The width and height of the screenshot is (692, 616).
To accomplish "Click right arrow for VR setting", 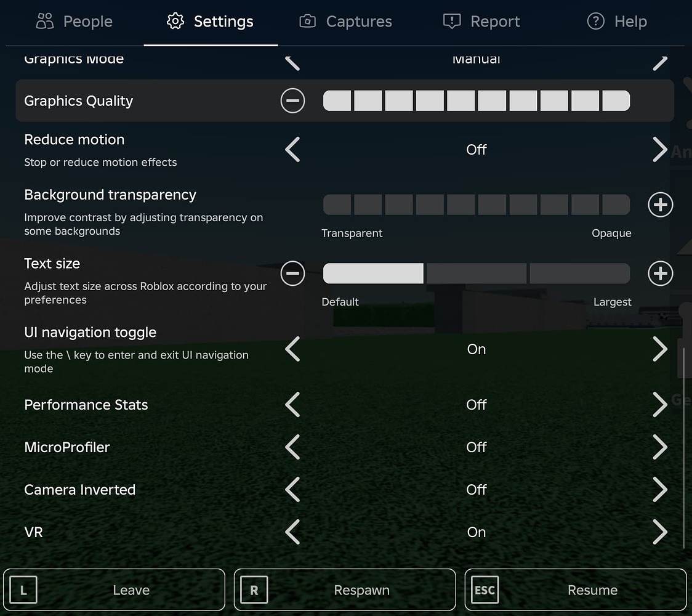I will click(660, 532).
